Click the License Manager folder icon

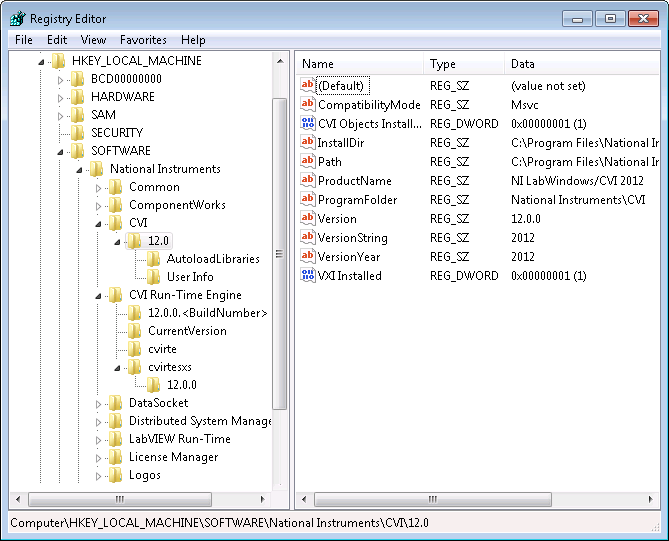[115, 457]
